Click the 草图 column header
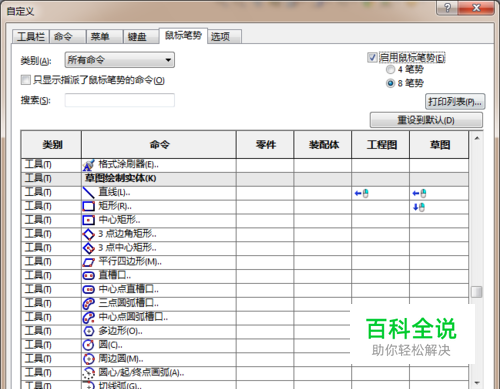 pyautogui.click(x=439, y=145)
